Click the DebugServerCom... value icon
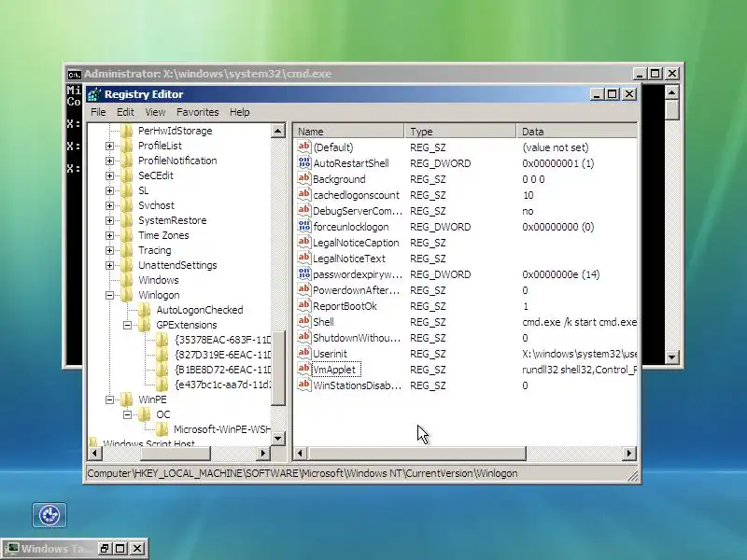 [x=304, y=211]
